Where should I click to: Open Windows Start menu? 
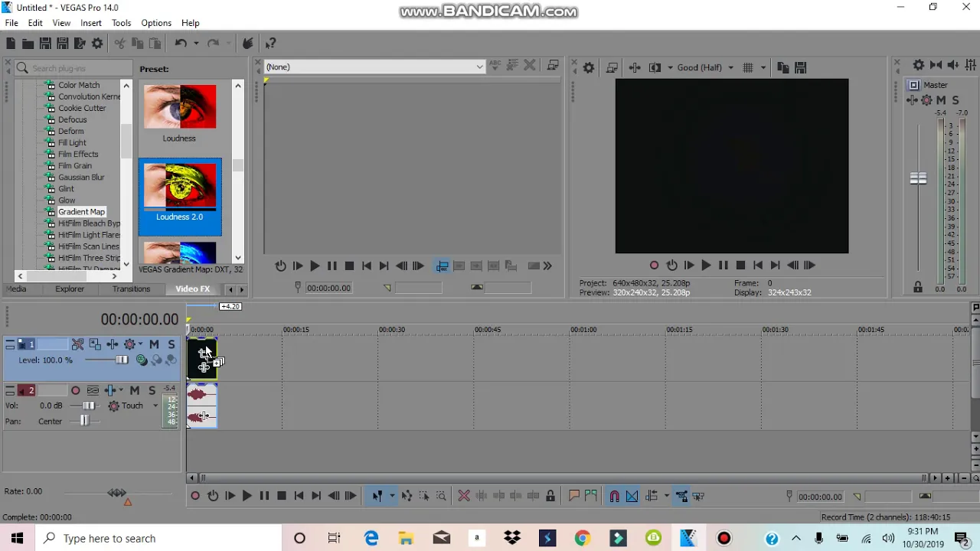pyautogui.click(x=17, y=539)
